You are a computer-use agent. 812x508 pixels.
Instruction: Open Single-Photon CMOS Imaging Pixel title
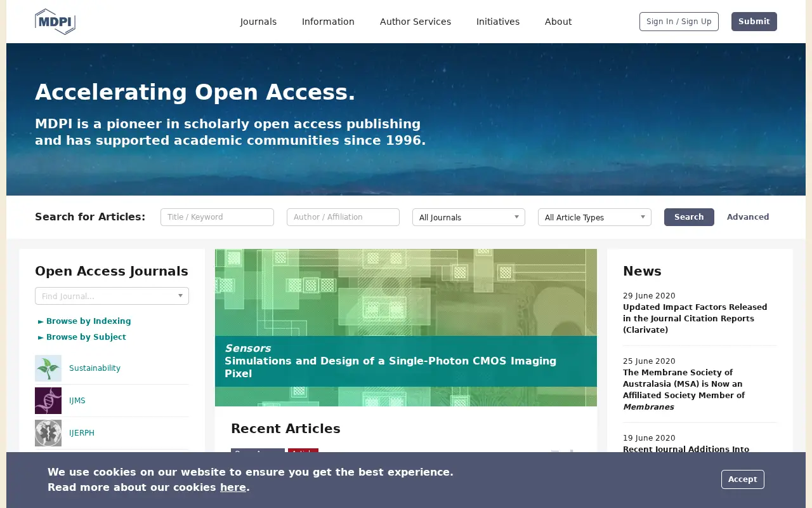tap(390, 367)
